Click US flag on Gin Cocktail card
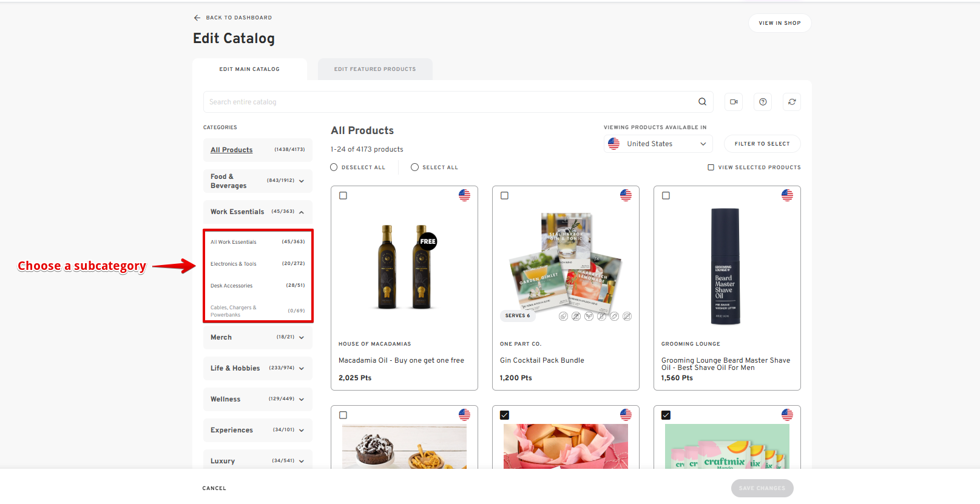980x504 pixels. tap(626, 195)
